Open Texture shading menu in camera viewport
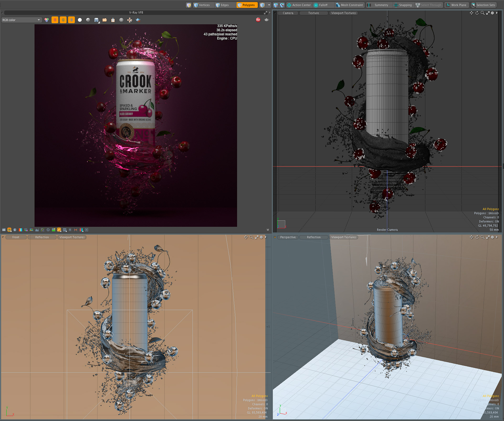Image resolution: width=504 pixels, height=421 pixels. point(313,13)
